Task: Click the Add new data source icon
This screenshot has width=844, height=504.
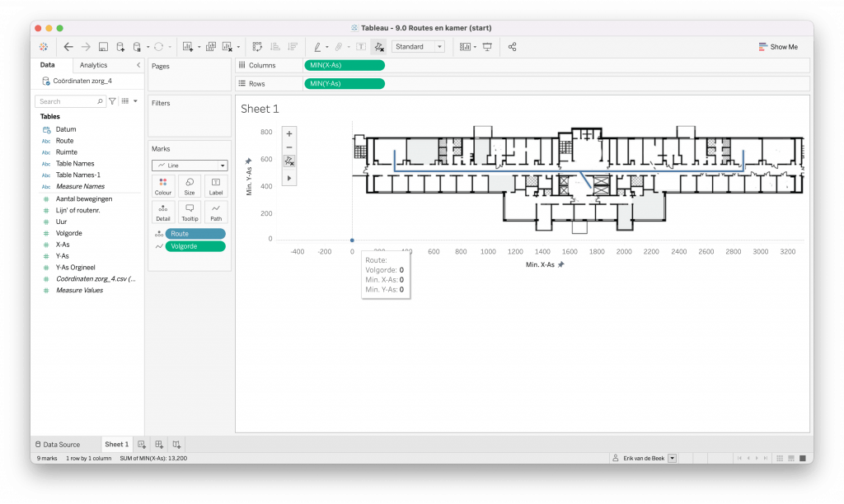Action: tap(120, 47)
